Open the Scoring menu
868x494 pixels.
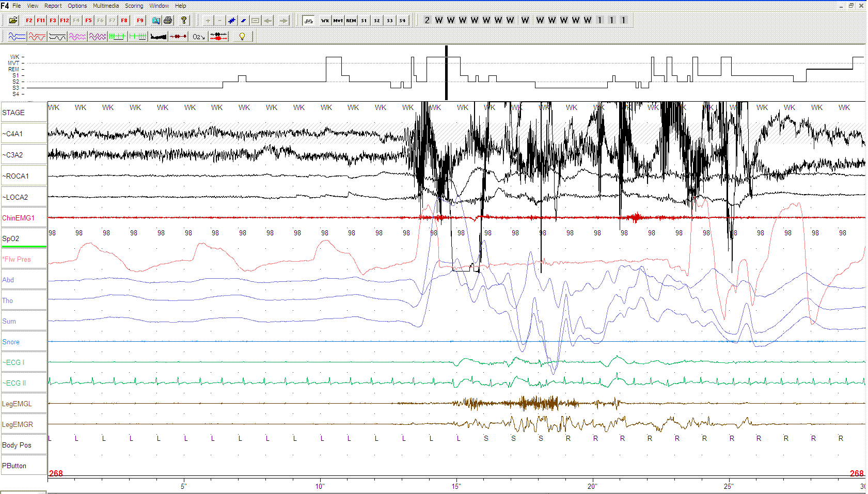pyautogui.click(x=134, y=6)
